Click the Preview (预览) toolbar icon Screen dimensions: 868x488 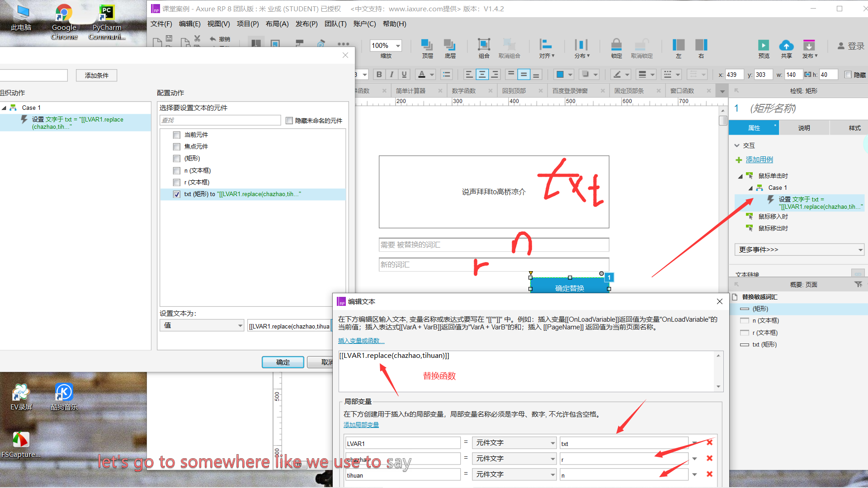tap(763, 45)
